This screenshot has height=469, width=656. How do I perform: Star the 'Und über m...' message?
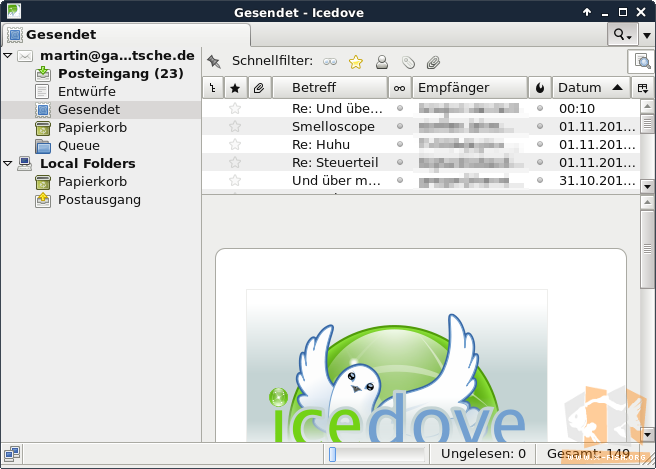coord(235,180)
